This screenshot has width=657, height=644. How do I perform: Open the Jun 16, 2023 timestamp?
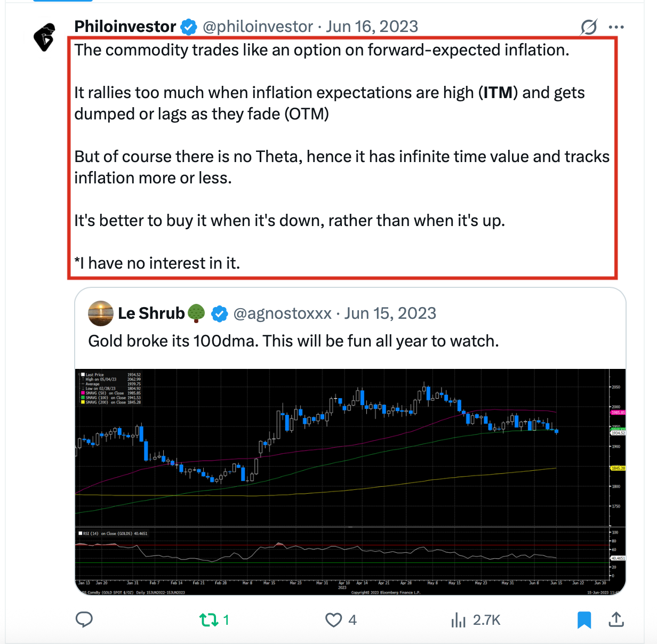[372, 27]
